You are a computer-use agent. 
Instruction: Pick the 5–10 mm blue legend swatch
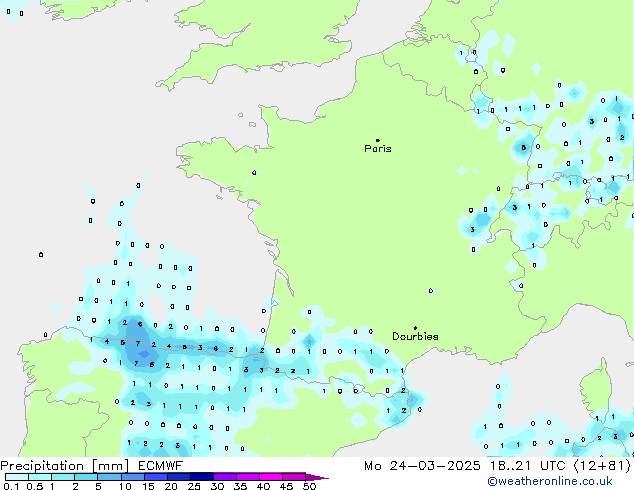click(109, 477)
